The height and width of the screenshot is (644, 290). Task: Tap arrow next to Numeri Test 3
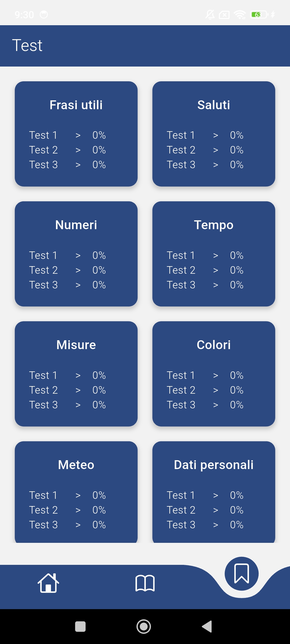(78, 285)
